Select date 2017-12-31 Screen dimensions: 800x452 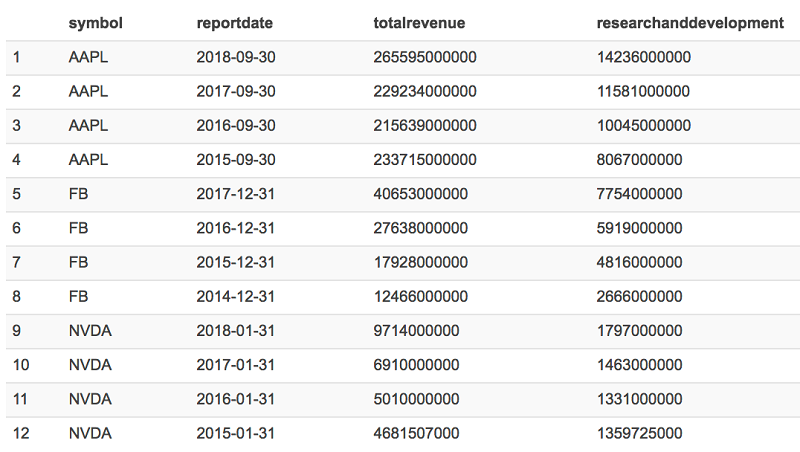pyautogui.click(x=236, y=194)
